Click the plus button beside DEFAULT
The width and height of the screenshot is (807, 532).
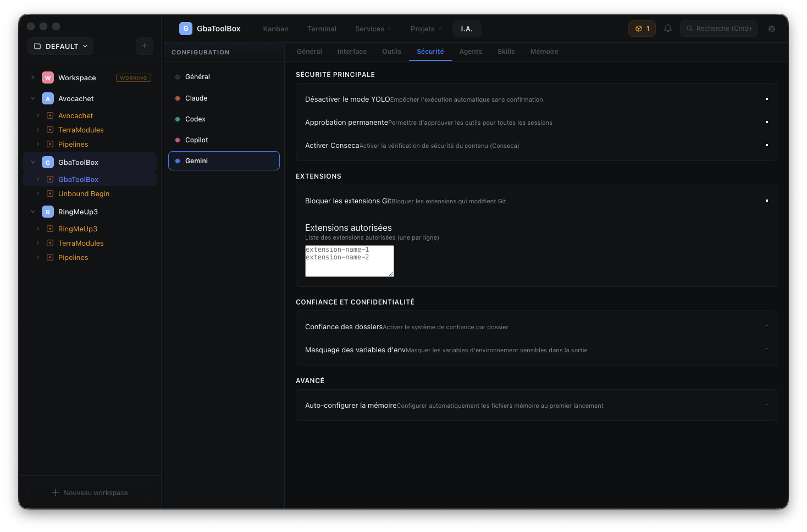(145, 46)
